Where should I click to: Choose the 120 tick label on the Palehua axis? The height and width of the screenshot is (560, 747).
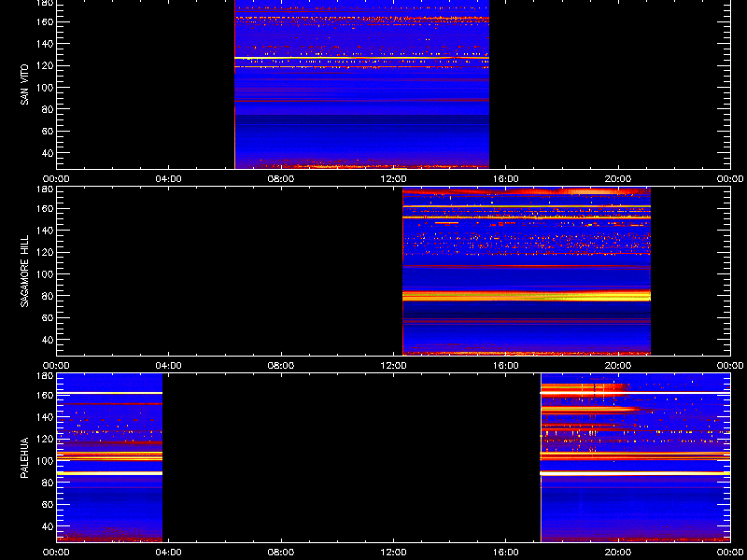pos(44,439)
